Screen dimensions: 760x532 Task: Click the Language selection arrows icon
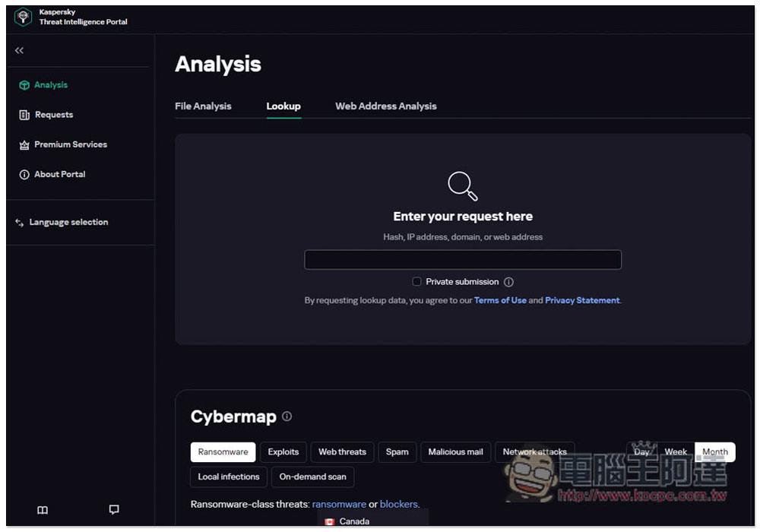(20, 223)
